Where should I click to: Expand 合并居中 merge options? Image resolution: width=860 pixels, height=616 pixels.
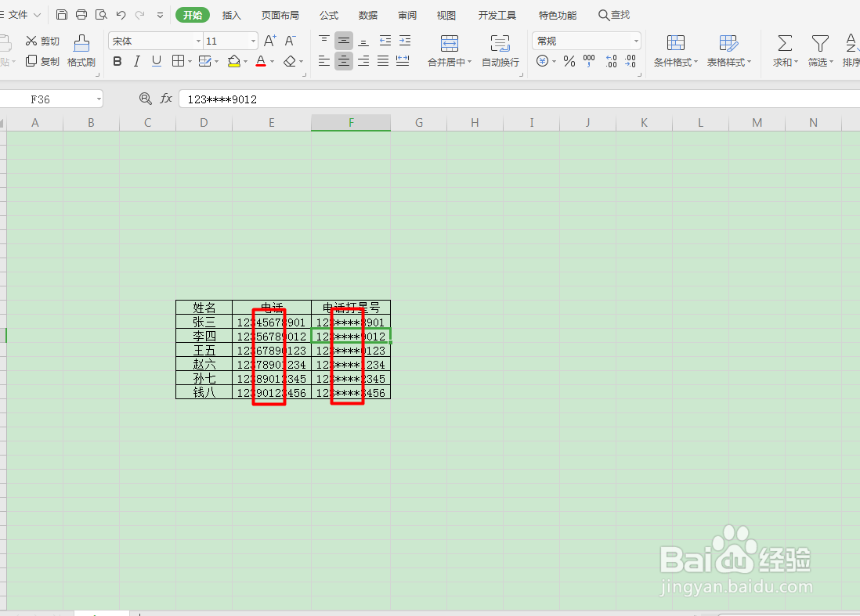[x=469, y=62]
